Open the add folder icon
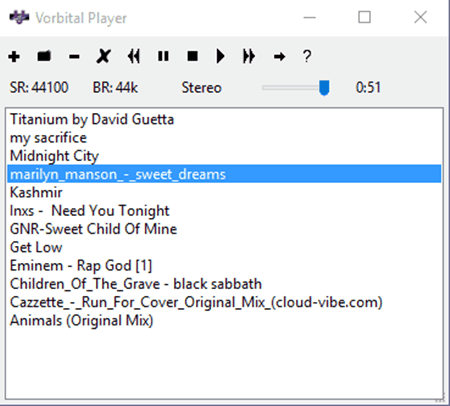The width and height of the screenshot is (450, 406). [x=44, y=56]
